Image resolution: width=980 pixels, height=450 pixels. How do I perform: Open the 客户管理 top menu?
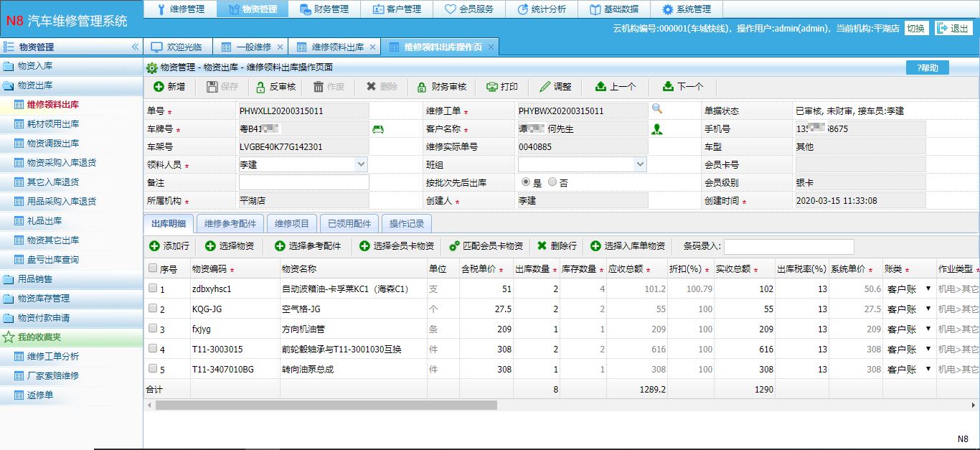(397, 9)
